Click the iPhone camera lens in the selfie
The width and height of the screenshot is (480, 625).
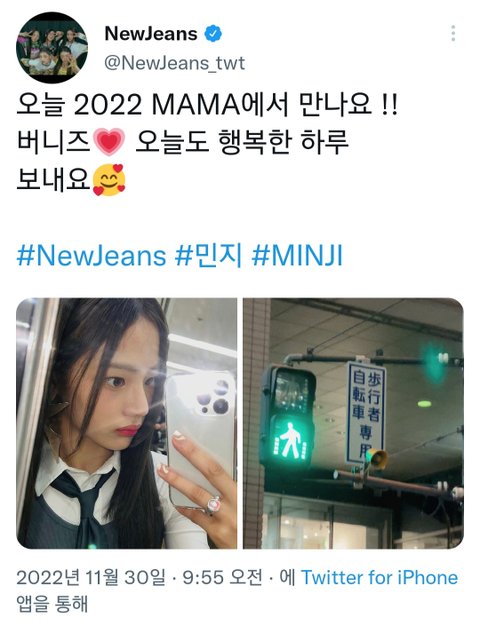[x=215, y=399]
